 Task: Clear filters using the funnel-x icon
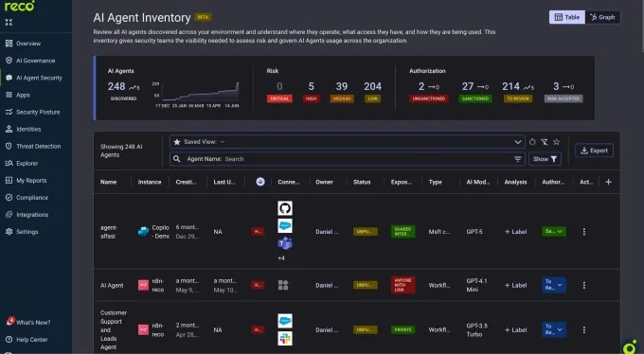[545, 142]
